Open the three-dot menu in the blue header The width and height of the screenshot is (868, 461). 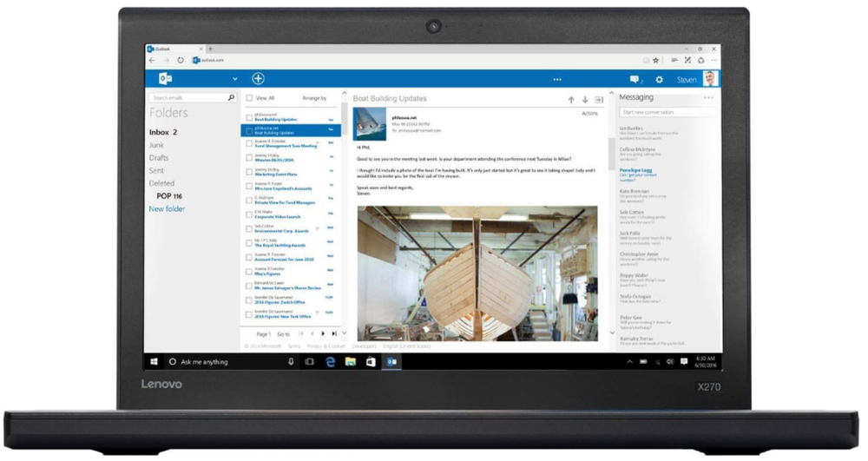pyautogui.click(x=557, y=80)
